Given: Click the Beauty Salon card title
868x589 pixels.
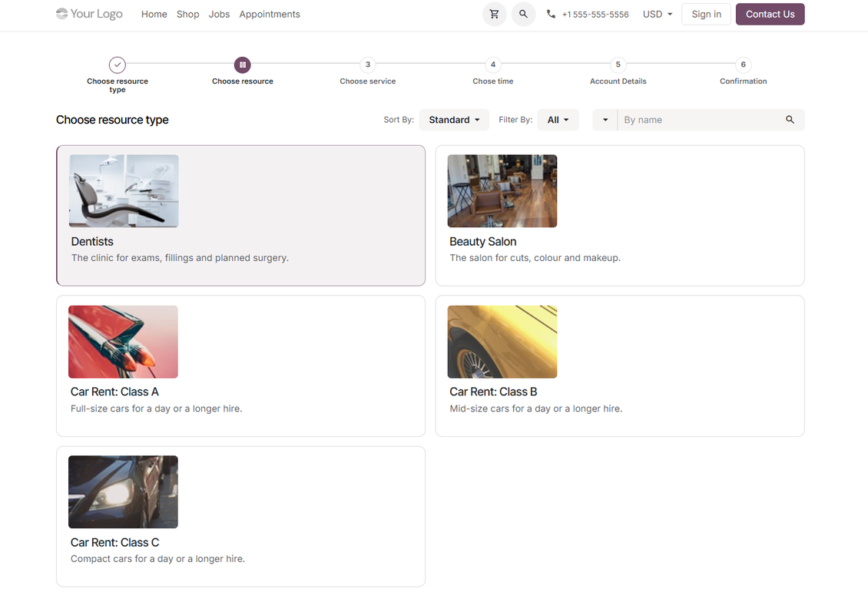Looking at the screenshot, I should (x=482, y=242).
